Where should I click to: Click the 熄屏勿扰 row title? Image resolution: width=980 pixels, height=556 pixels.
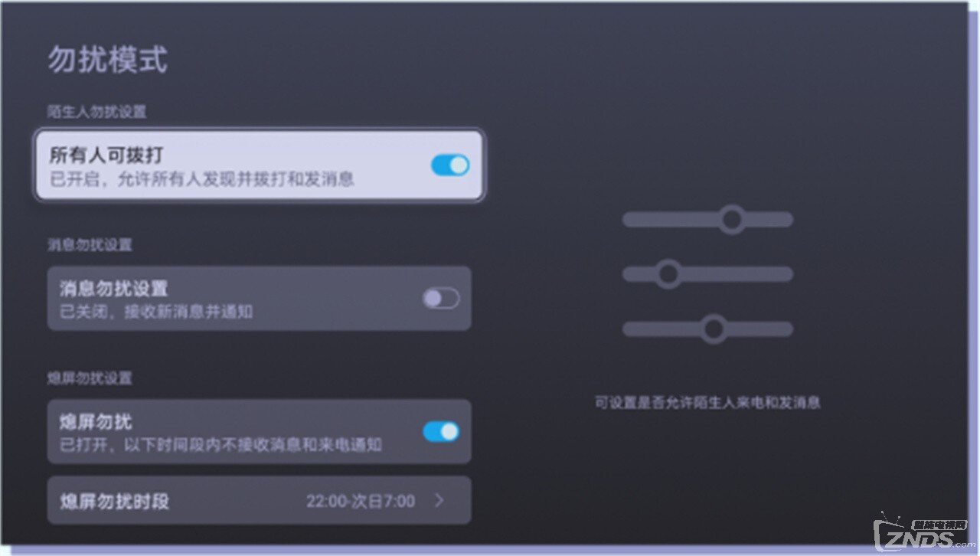(x=96, y=422)
